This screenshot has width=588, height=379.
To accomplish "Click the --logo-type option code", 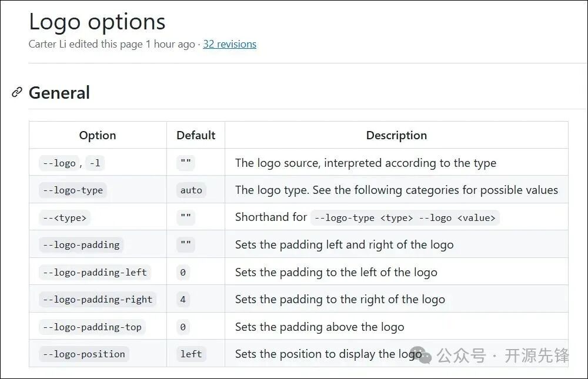I will pos(73,190).
